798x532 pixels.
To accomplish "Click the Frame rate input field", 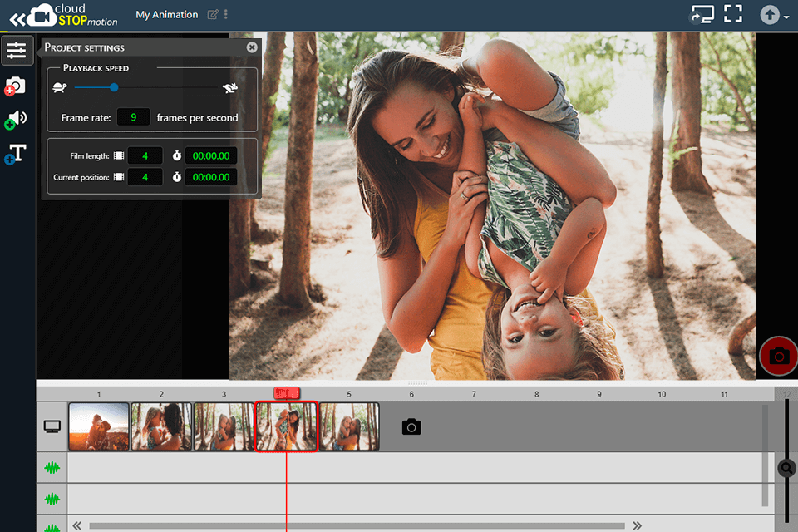I will point(133,117).
